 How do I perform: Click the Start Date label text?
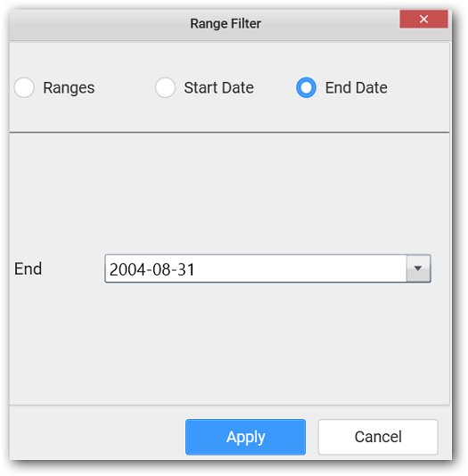click(218, 87)
